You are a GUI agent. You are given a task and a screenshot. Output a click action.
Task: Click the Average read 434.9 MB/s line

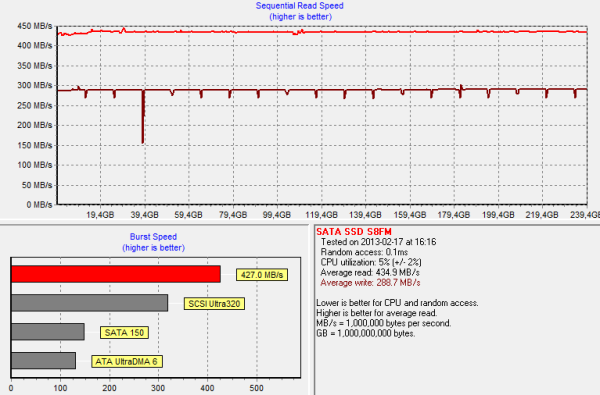tap(370, 273)
